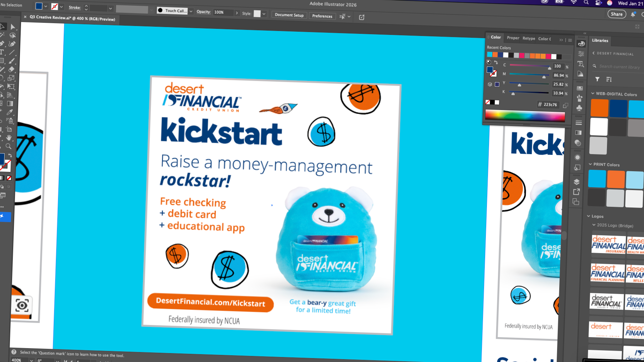This screenshot has width=644, height=362.
Task: Collapse the 2025 Logo (Bridge) subgroup
Action: point(594,225)
